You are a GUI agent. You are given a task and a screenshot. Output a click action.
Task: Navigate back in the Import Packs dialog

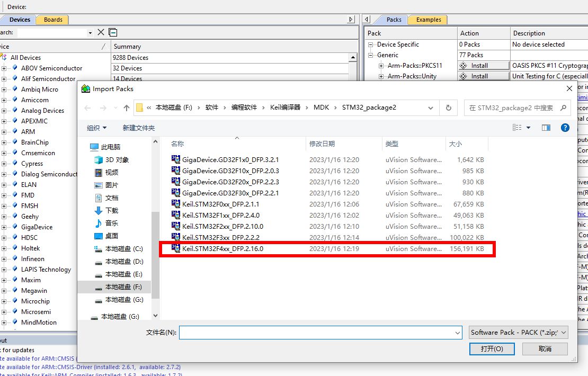(88, 108)
